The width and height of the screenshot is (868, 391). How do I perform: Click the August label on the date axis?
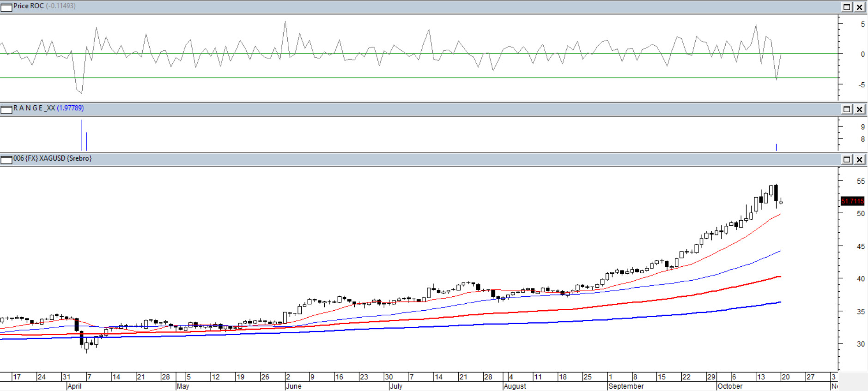click(515, 386)
